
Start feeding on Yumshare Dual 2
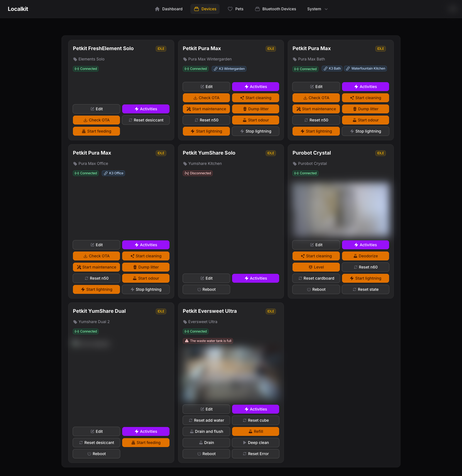coord(146,443)
